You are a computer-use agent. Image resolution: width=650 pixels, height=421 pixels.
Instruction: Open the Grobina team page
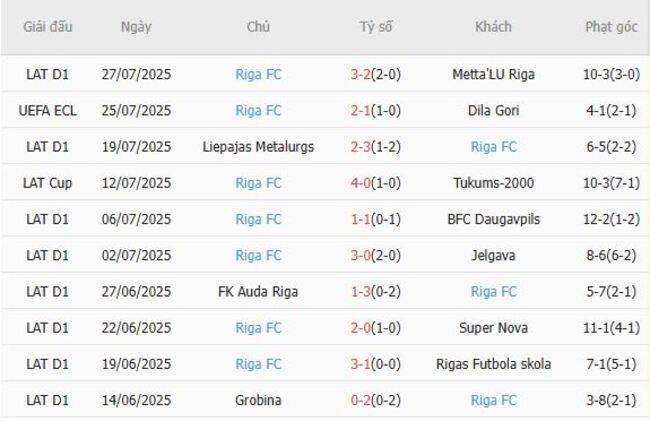point(258,400)
